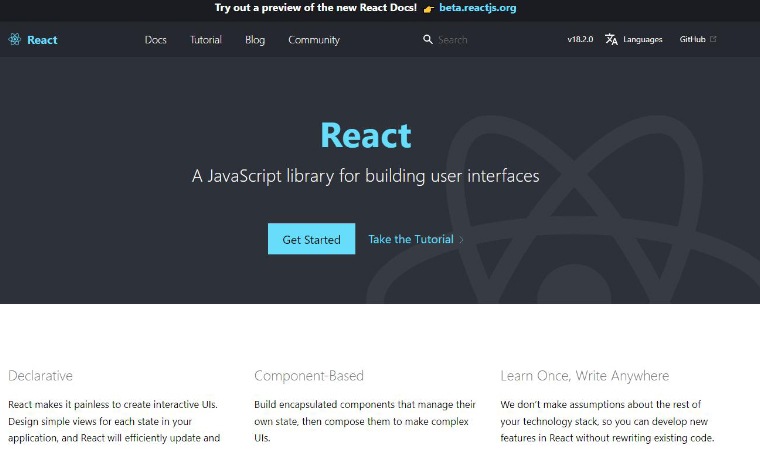Open the Languages page link

(643, 40)
